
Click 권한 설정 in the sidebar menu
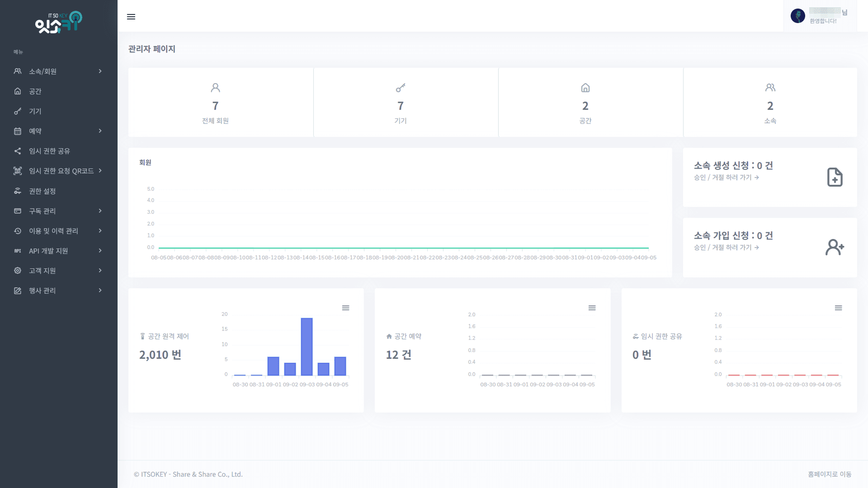click(x=42, y=191)
